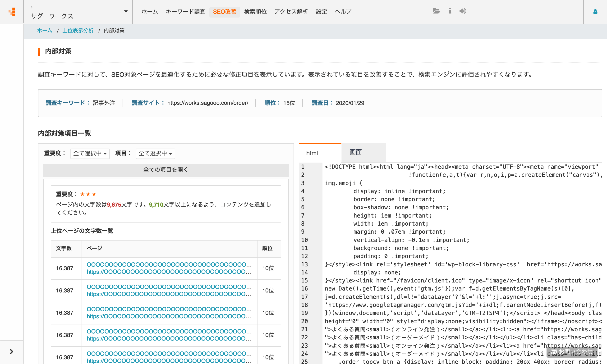Viewport: 607px width, 364px height.
Task: Click code line 3 img.emoji text
Action: tap(343, 183)
